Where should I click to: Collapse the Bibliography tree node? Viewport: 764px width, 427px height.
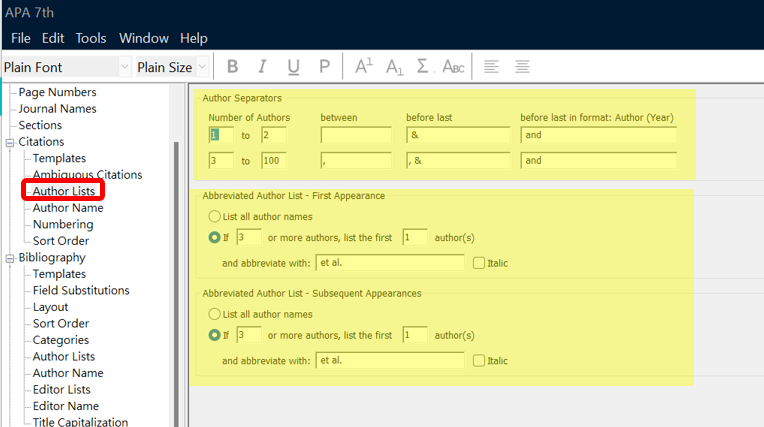tap(10, 258)
